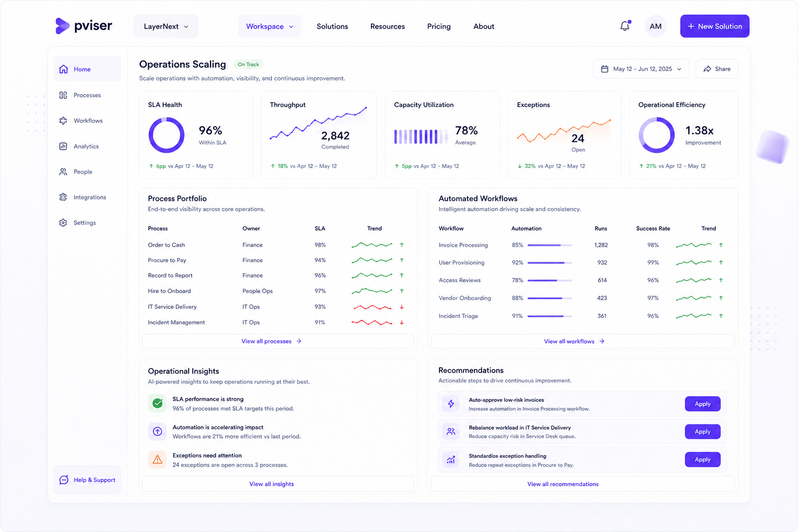Viewport: 798px width, 532px height.
Task: Go to the Pricing page
Action: [x=439, y=26]
